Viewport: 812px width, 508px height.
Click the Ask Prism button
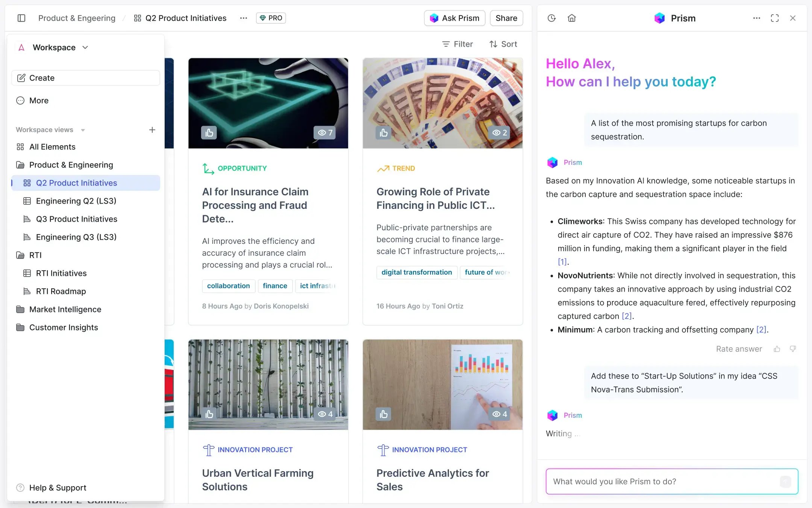[x=454, y=18]
